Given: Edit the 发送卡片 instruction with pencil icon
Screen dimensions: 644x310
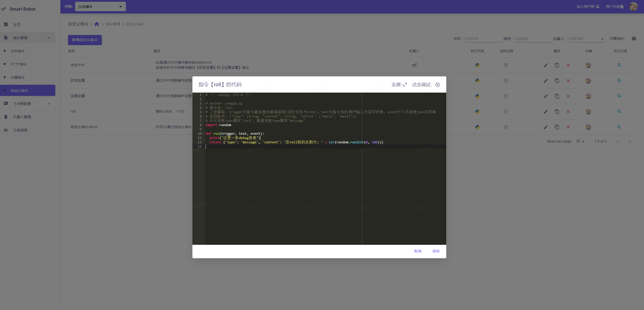Looking at the screenshot, I should (x=546, y=65).
